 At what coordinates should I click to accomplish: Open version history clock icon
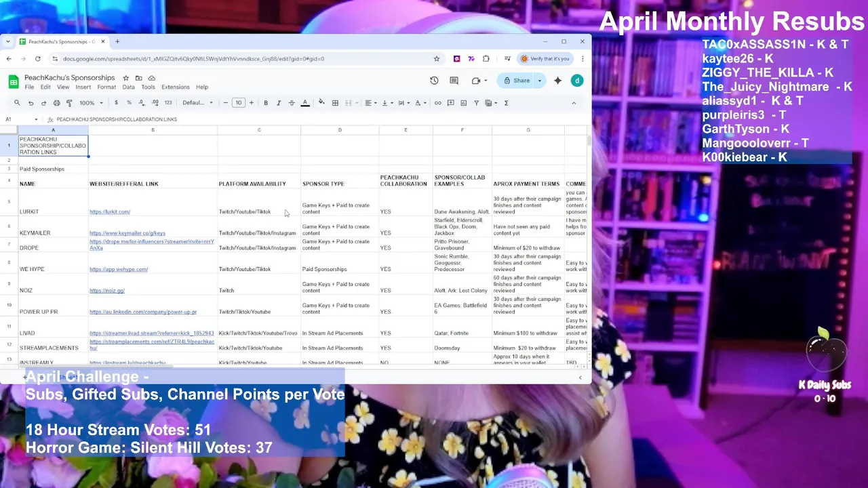pyautogui.click(x=434, y=81)
